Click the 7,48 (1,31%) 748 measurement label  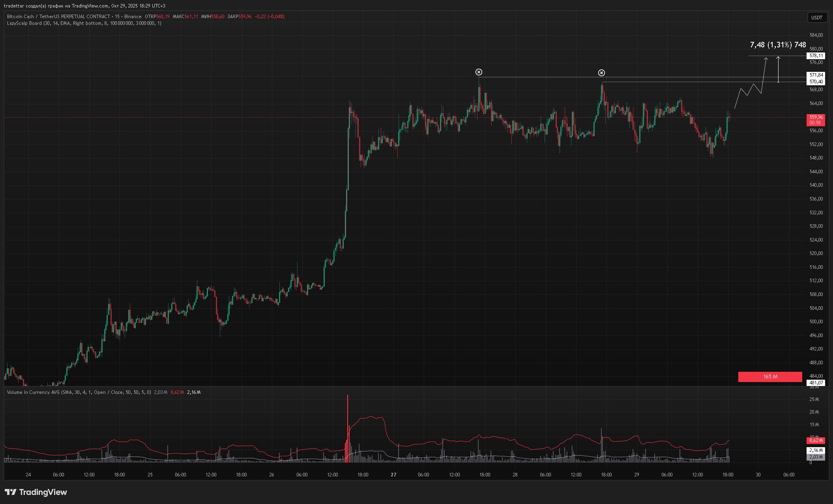tap(778, 45)
